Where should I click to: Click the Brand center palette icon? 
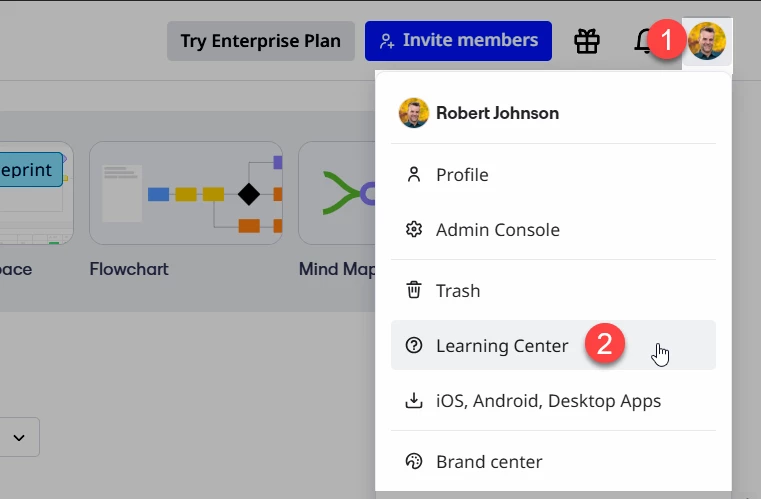pyautogui.click(x=414, y=461)
